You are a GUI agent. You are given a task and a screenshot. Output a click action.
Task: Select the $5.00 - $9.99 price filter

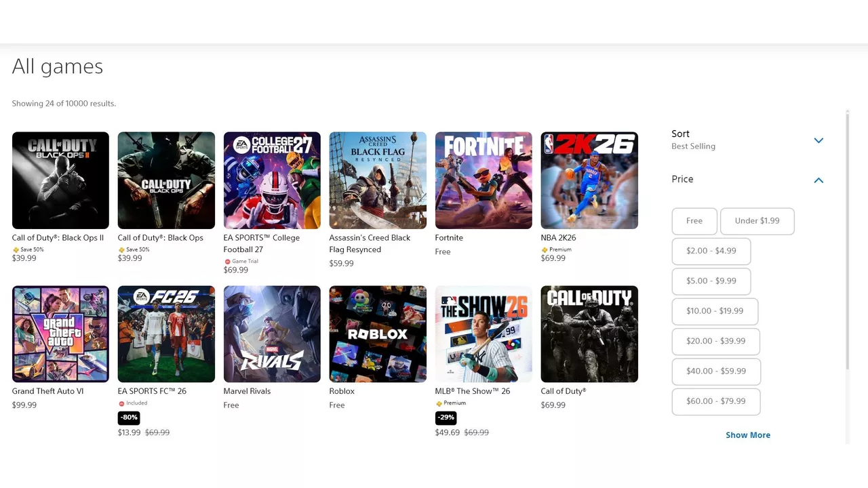coord(711,281)
